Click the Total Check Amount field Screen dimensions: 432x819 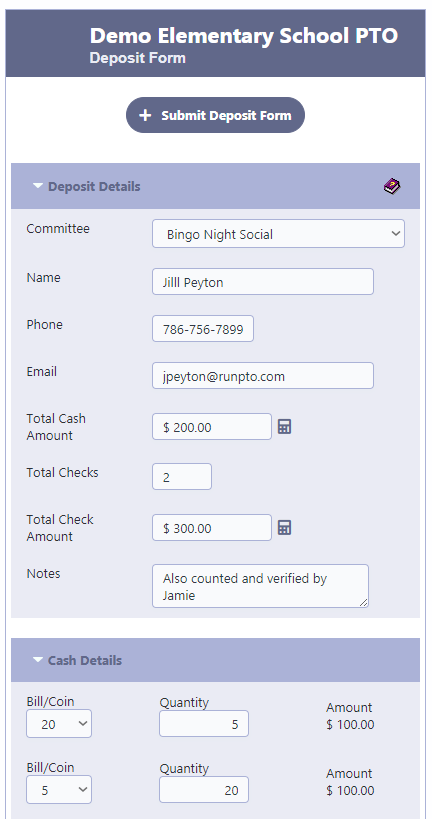click(212, 528)
